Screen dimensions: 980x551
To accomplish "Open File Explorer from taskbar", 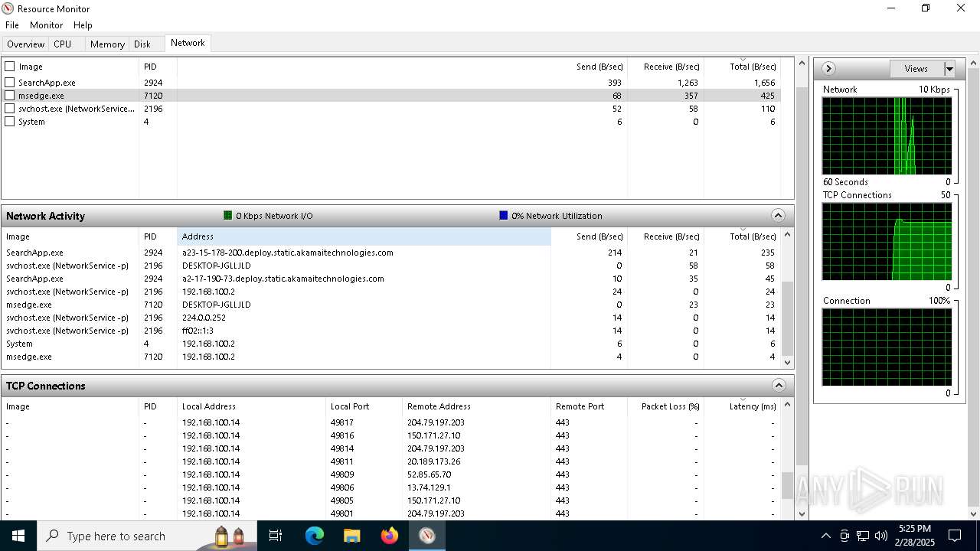I will pyautogui.click(x=352, y=536).
